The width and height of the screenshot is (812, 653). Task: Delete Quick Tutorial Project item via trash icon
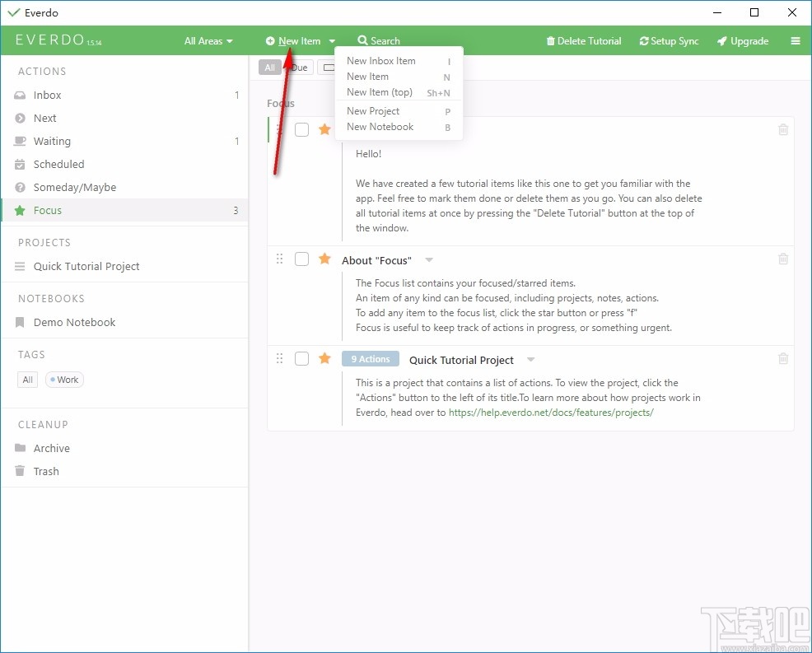click(x=783, y=358)
